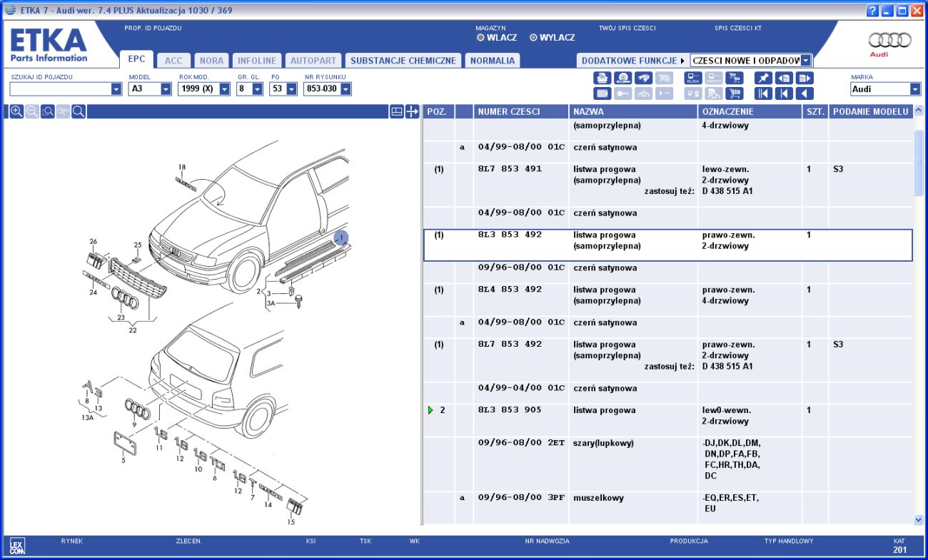Click the pushpin icon
Screen dimensions: 928x560
pyautogui.click(x=763, y=78)
